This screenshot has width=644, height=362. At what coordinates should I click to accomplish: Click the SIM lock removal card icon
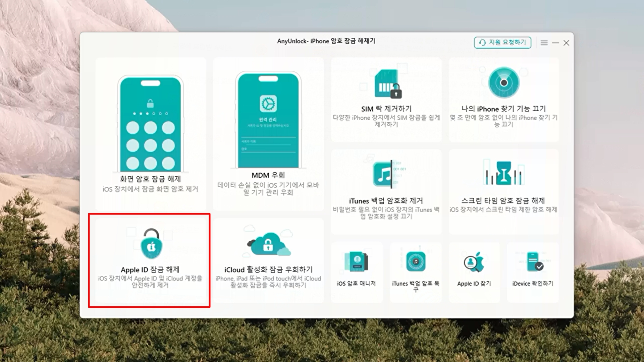(x=387, y=84)
